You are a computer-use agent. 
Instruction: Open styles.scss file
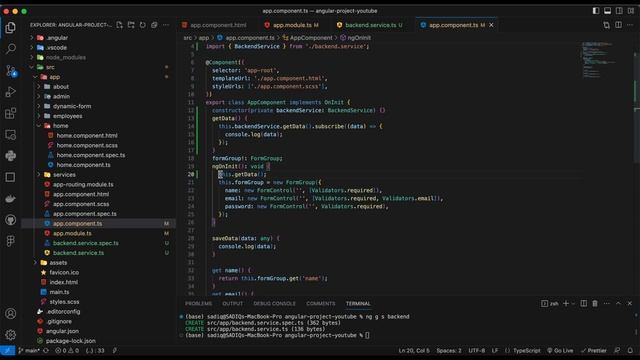point(64,302)
